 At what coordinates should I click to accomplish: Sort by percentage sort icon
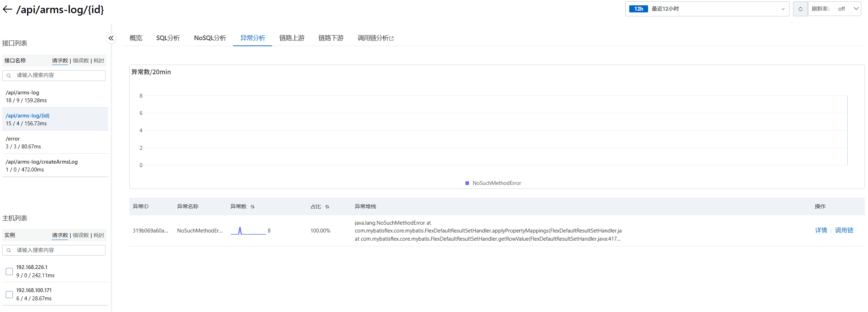coord(327,207)
